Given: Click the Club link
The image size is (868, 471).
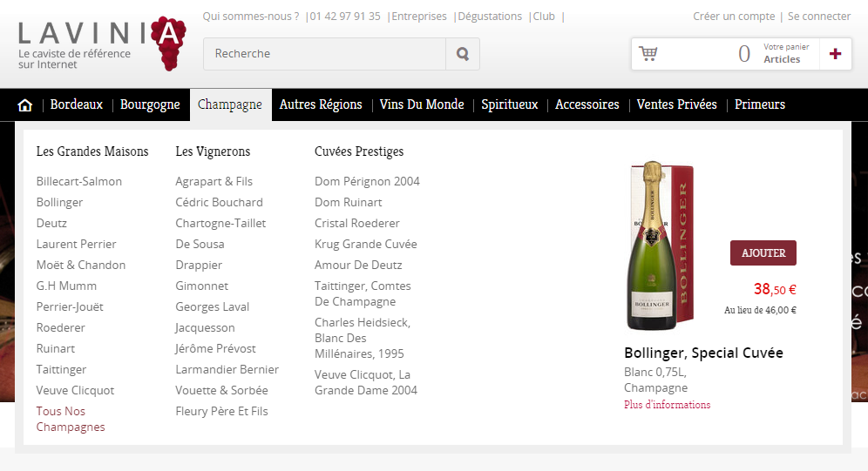Looking at the screenshot, I should [x=544, y=17].
